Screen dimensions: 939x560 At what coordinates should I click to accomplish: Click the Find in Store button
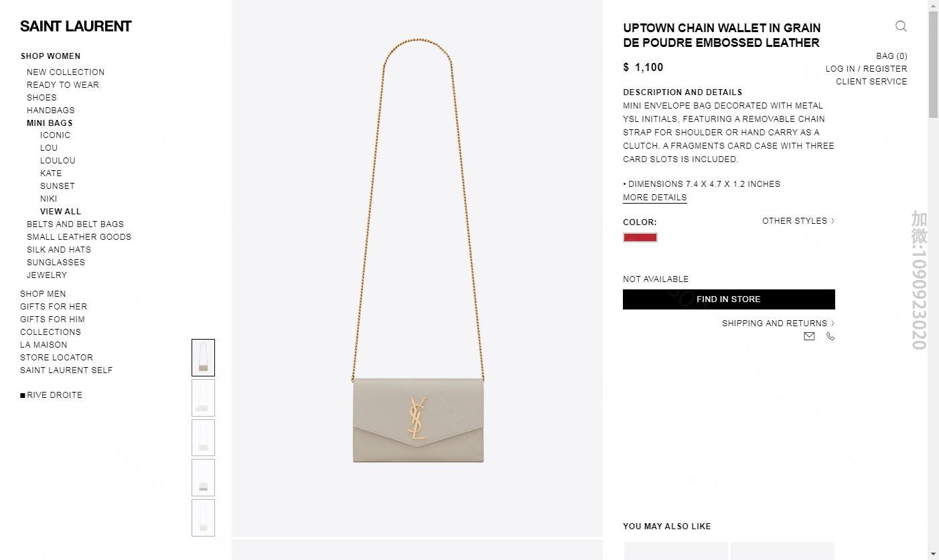pyautogui.click(x=729, y=299)
